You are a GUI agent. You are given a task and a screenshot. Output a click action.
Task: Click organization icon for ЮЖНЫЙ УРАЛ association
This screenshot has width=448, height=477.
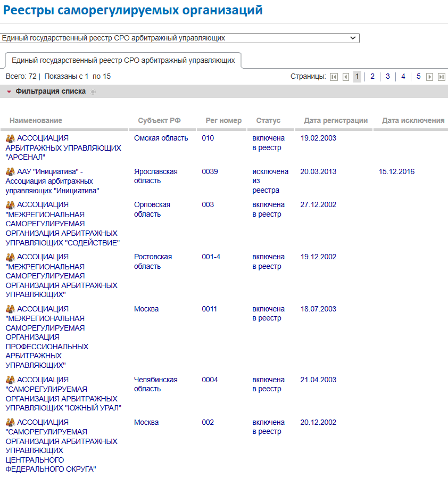[x=10, y=380]
